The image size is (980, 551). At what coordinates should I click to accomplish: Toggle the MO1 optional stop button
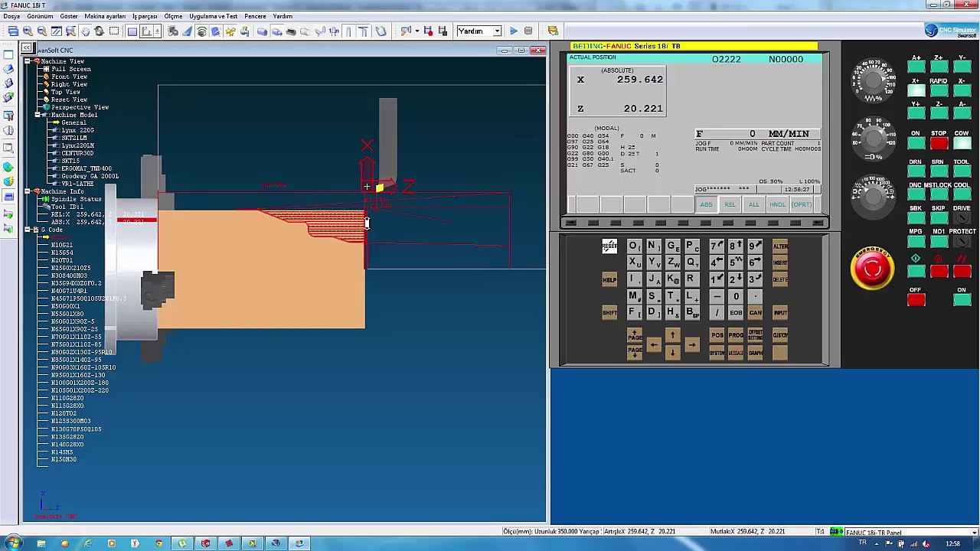(939, 241)
